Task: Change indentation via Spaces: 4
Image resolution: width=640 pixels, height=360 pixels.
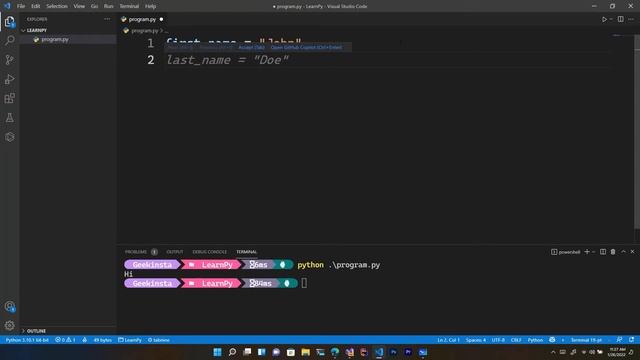Action: tap(476, 340)
